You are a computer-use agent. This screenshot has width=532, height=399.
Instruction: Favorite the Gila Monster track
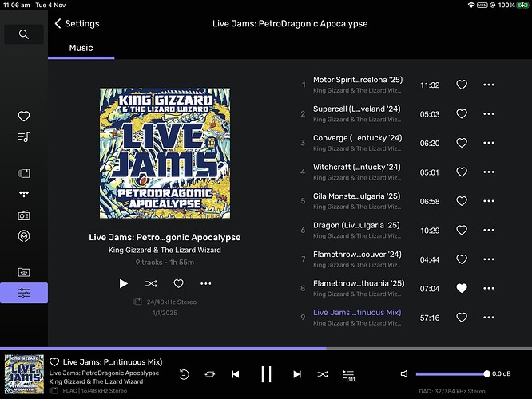462,201
